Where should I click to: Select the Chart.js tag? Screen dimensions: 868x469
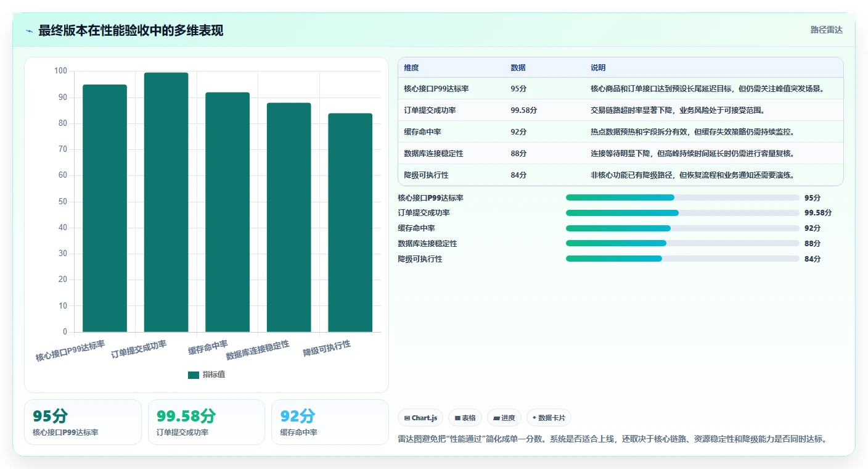[420, 418]
